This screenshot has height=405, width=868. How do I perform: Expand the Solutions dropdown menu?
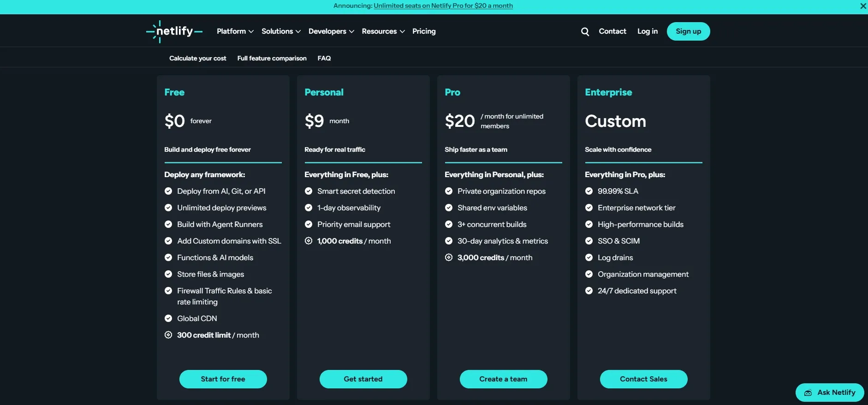point(281,31)
